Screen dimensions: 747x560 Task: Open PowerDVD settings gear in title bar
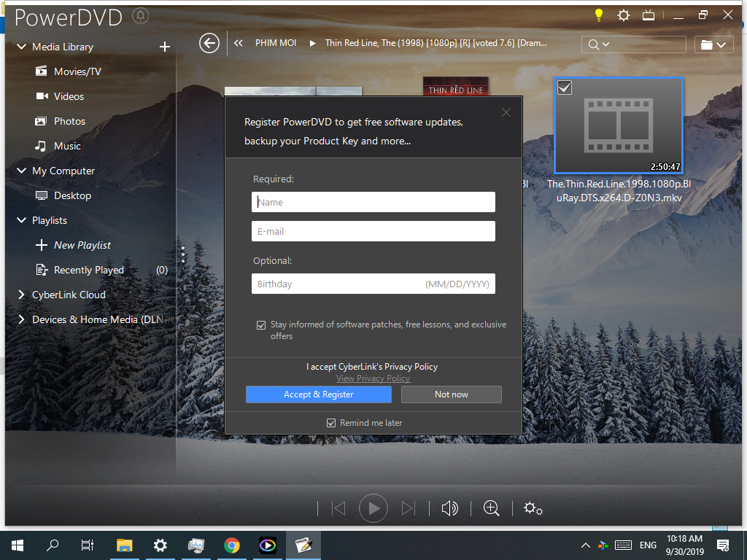[x=624, y=16]
